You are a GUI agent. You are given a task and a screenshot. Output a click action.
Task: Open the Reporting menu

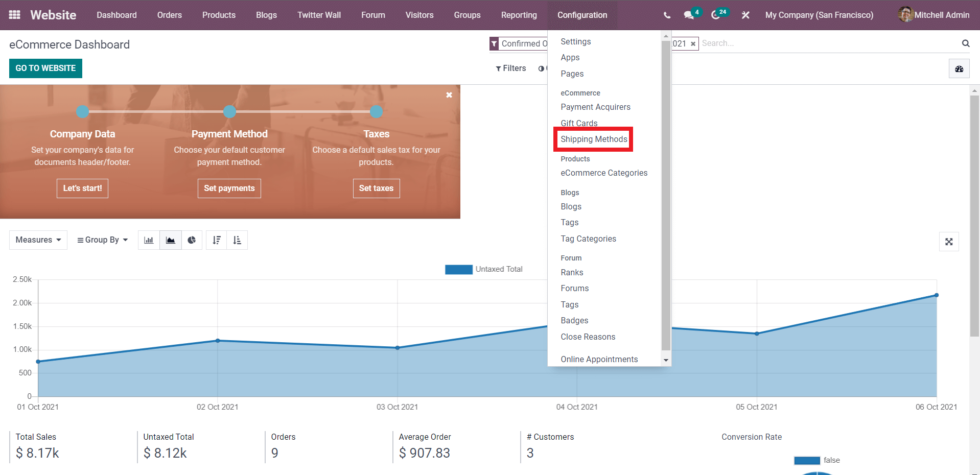tap(519, 15)
